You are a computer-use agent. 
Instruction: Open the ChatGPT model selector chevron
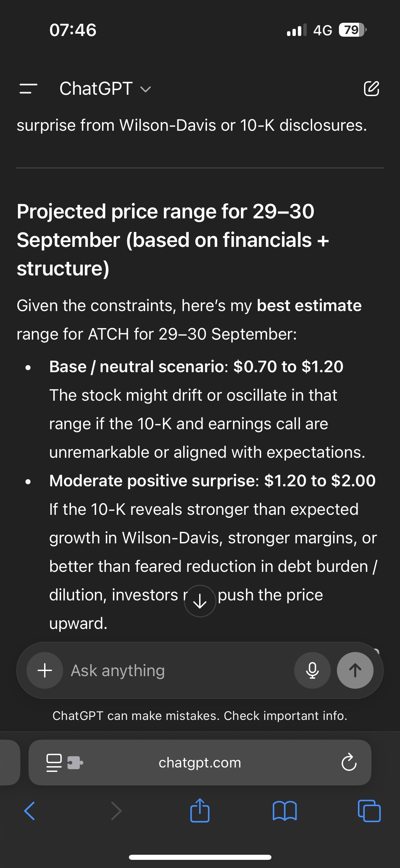click(146, 90)
